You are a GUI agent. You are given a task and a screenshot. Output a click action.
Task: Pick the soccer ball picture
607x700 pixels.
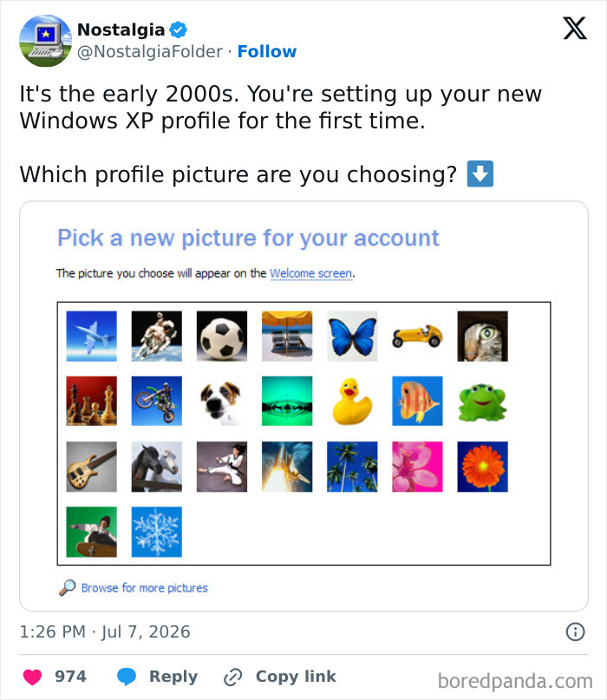pyautogui.click(x=222, y=337)
